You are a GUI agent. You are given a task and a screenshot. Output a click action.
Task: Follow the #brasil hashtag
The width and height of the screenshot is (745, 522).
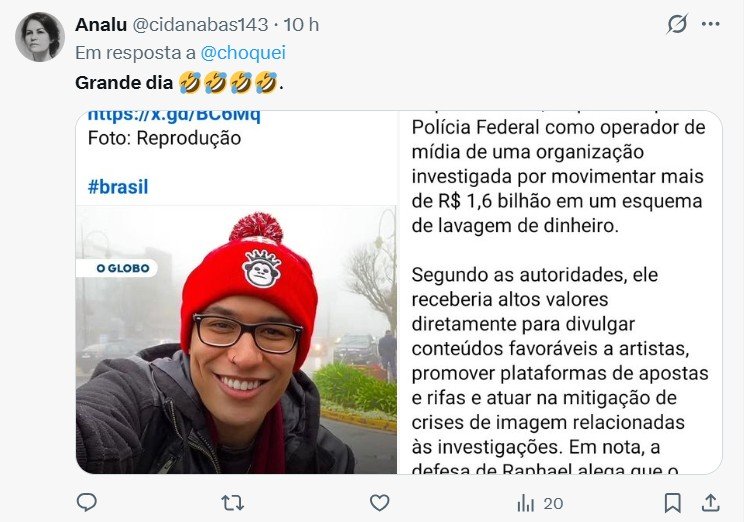pyautogui.click(x=118, y=187)
